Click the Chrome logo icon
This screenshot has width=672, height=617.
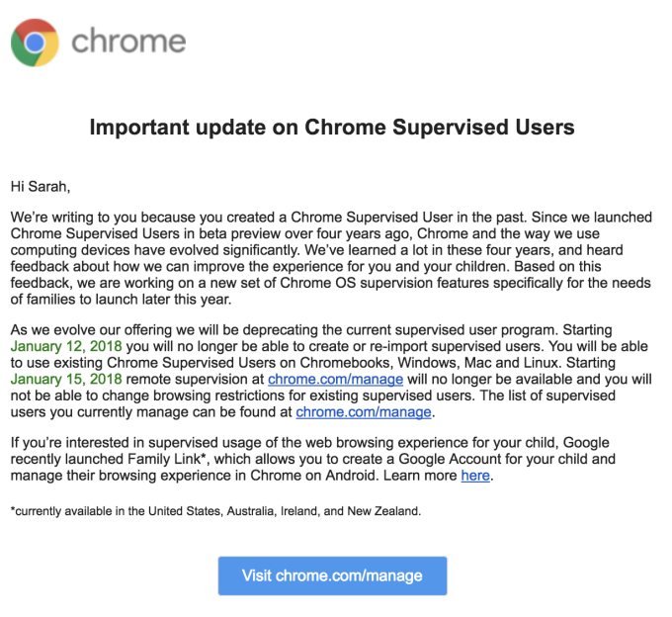[35, 42]
